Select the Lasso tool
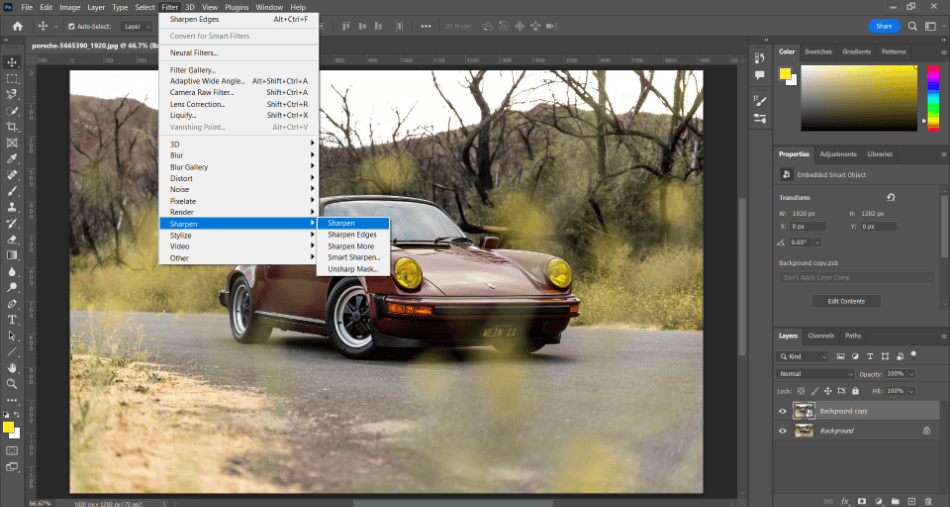The height and width of the screenshot is (507, 950). 12,94
